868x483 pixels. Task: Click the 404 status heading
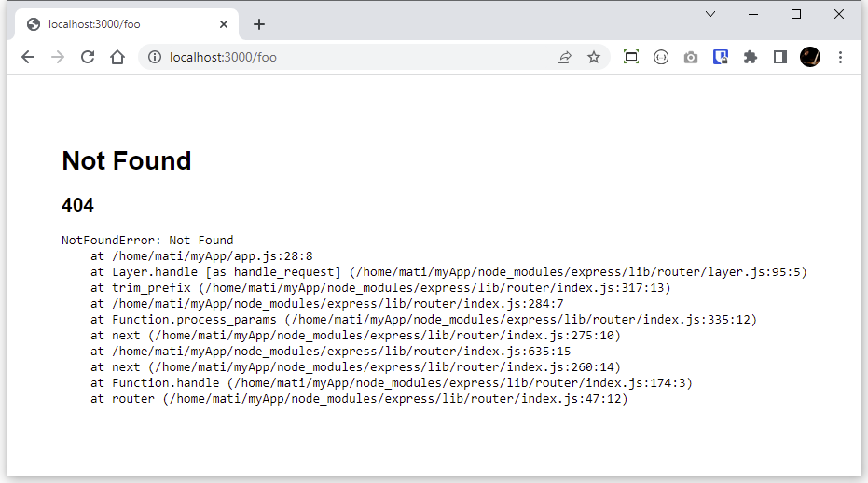click(x=78, y=205)
